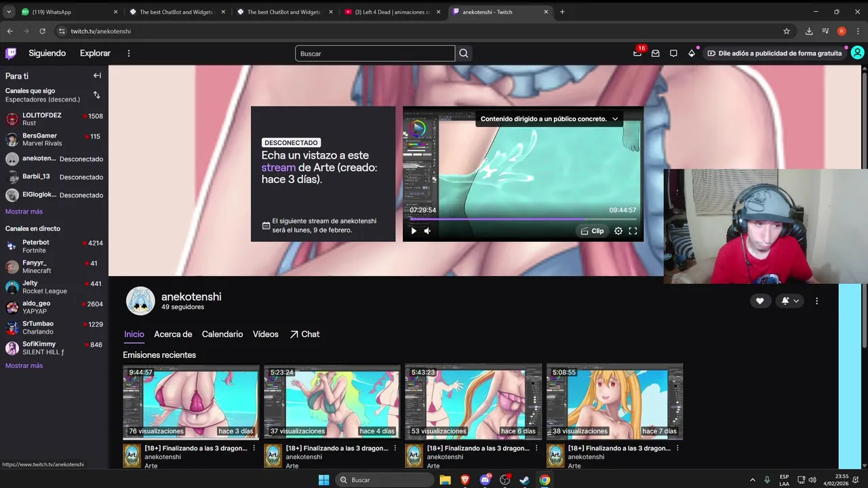Open the Bits gem icon
This screenshot has width=868, height=488.
tap(691, 53)
